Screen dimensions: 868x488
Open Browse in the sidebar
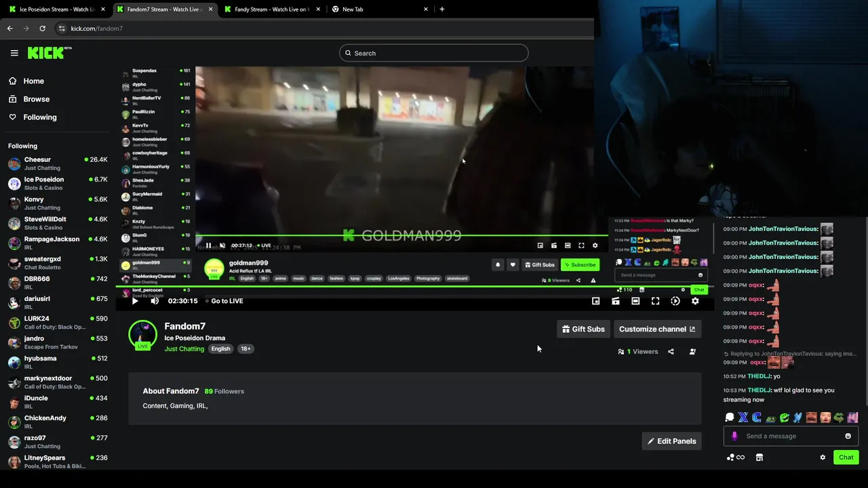coord(29,99)
